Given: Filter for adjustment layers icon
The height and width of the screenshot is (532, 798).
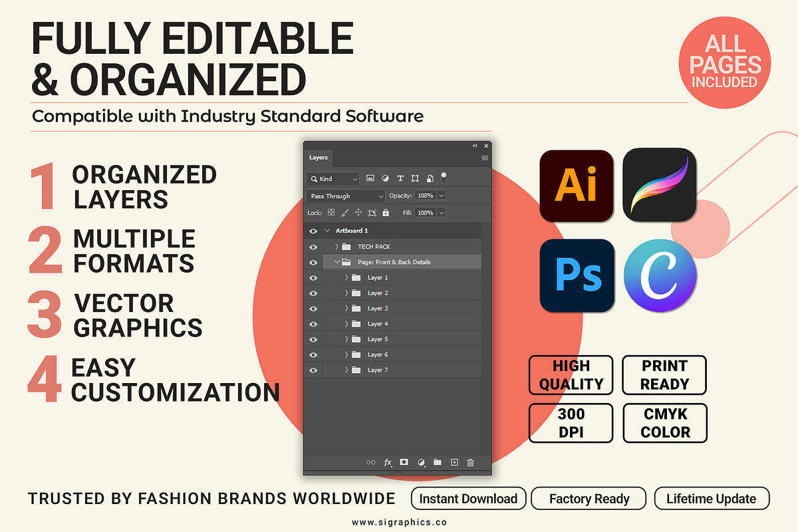Looking at the screenshot, I should coord(385,178).
